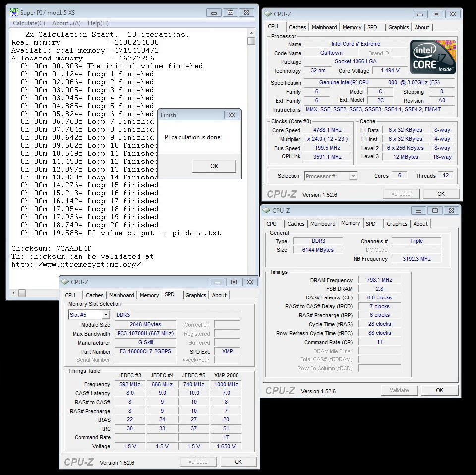Click OK in the Slot #5 window

point(238,462)
